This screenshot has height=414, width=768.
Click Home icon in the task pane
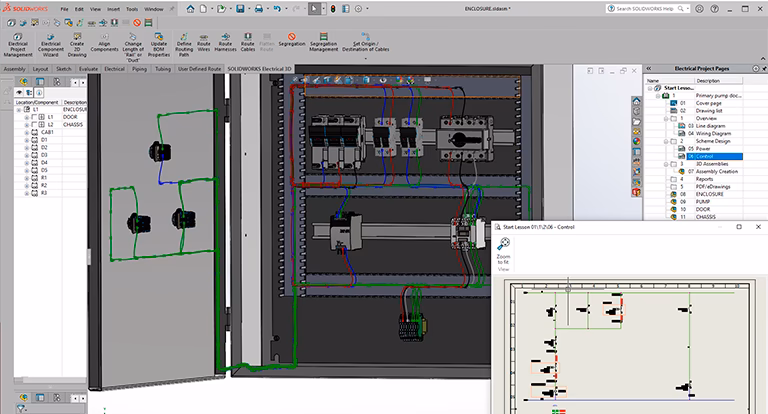pos(636,101)
